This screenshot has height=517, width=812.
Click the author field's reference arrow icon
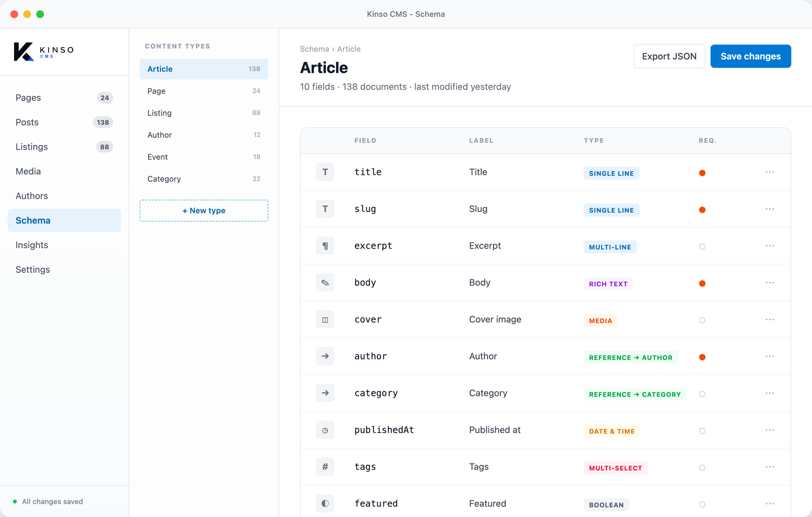point(325,356)
